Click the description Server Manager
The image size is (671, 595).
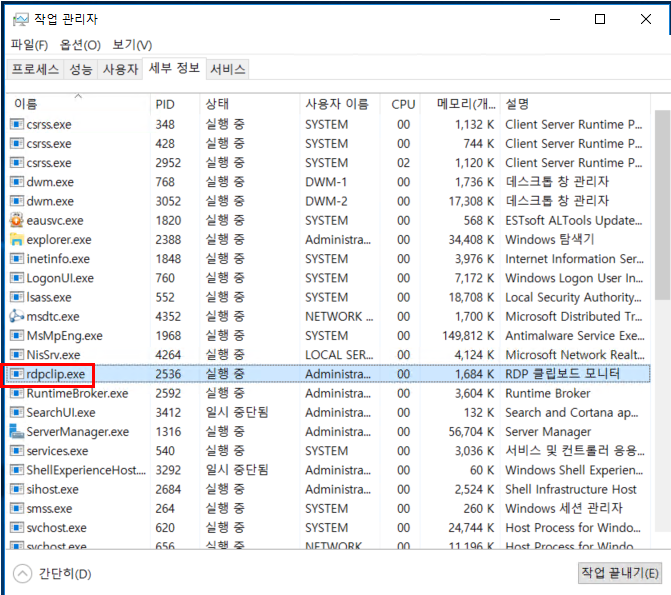tap(548, 431)
